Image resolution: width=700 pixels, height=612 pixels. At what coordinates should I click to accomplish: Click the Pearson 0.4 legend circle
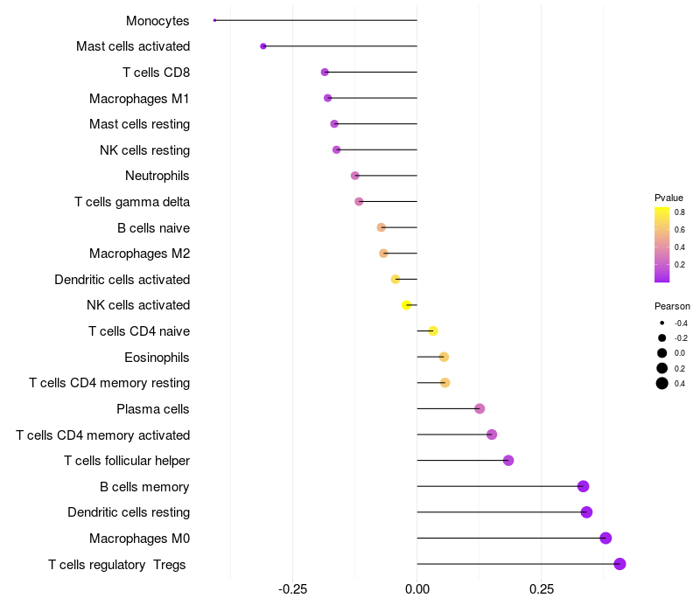[662, 383]
